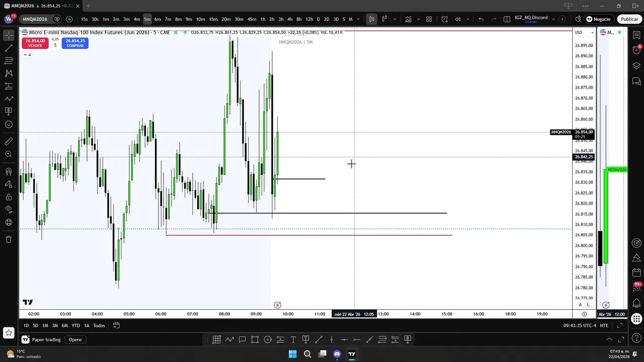Select the ruler measure tool
This screenshot has height=362, width=644.
click(x=9, y=142)
